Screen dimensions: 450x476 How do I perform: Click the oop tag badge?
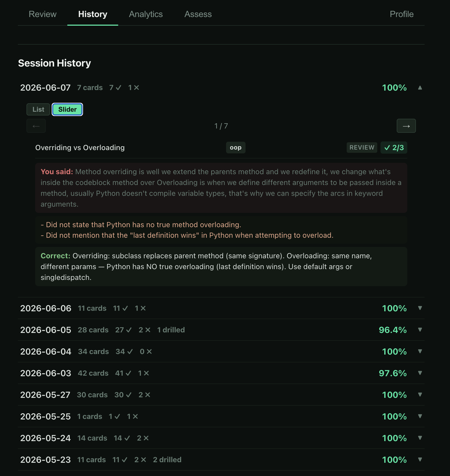coord(236,148)
